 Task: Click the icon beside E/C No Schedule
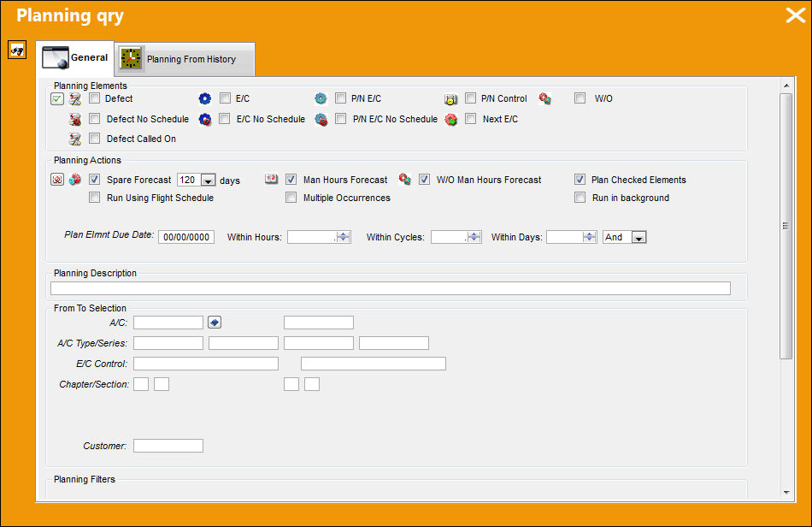[205, 120]
